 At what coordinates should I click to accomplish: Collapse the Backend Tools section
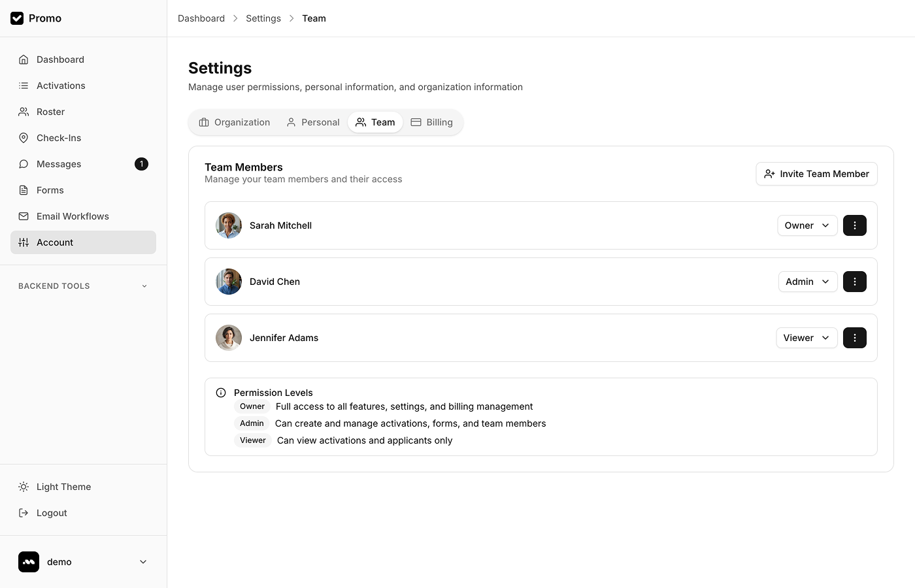[144, 286]
